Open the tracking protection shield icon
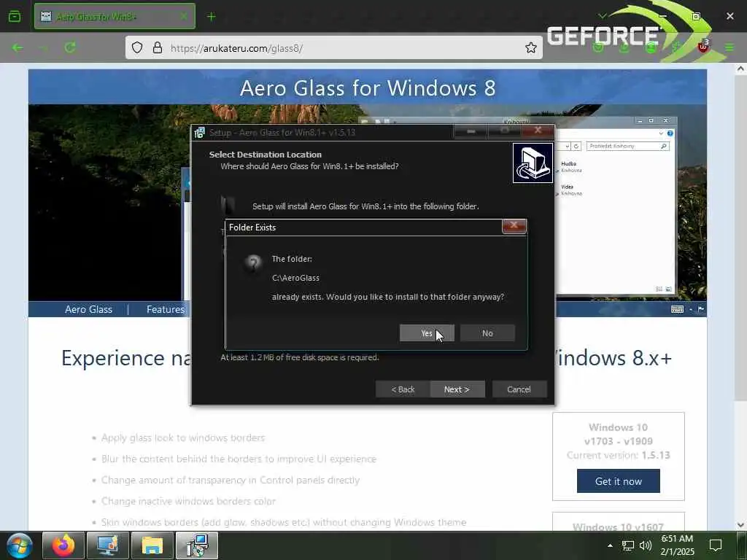 click(x=137, y=47)
